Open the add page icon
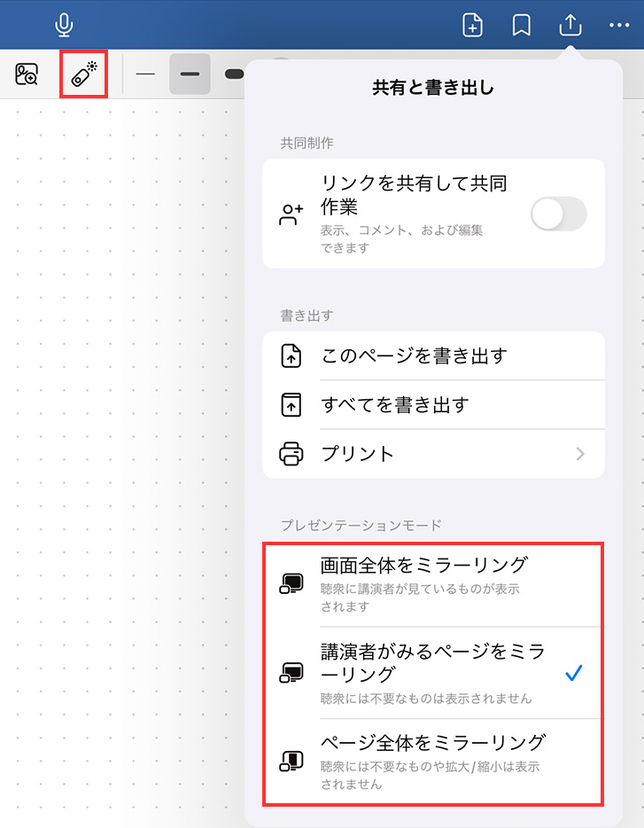The image size is (644, 828). [472, 26]
